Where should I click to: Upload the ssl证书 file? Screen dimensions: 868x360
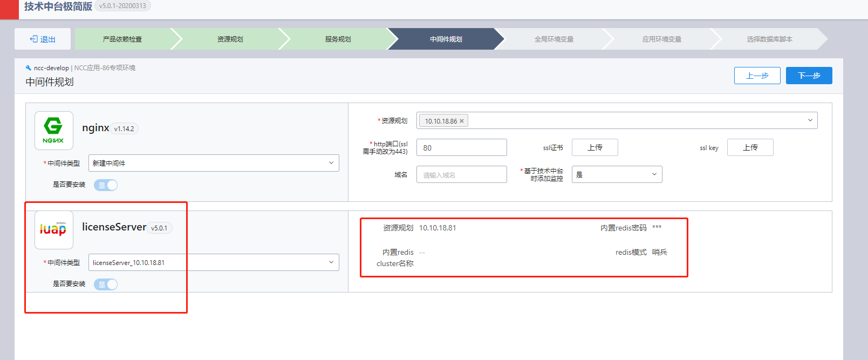pyautogui.click(x=594, y=147)
